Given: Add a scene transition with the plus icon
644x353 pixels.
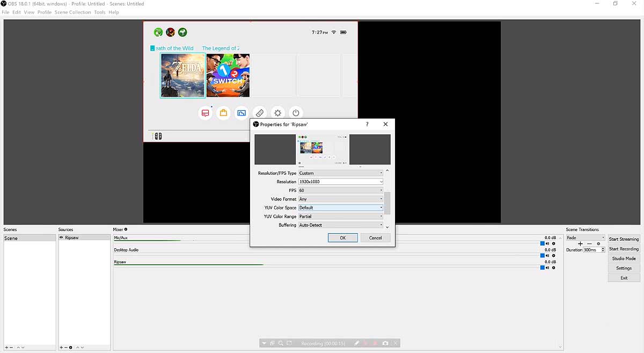Looking at the screenshot, I should [580, 244].
